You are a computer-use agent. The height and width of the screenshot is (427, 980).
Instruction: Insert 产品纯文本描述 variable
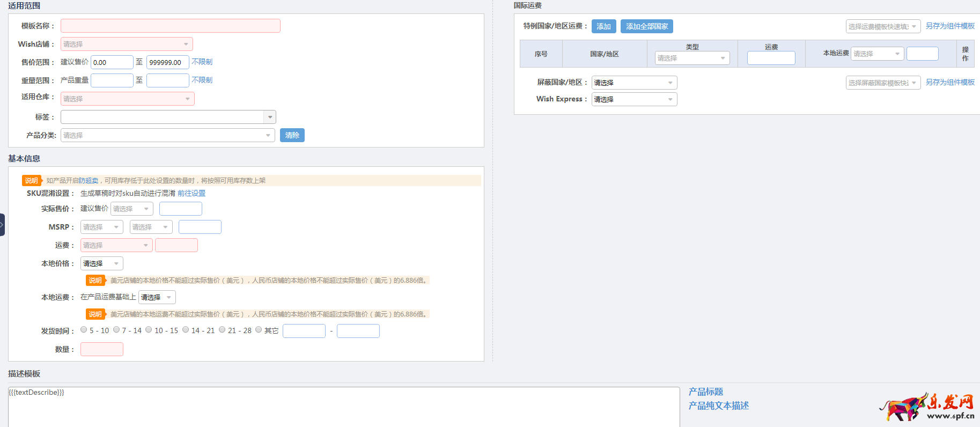pos(719,406)
